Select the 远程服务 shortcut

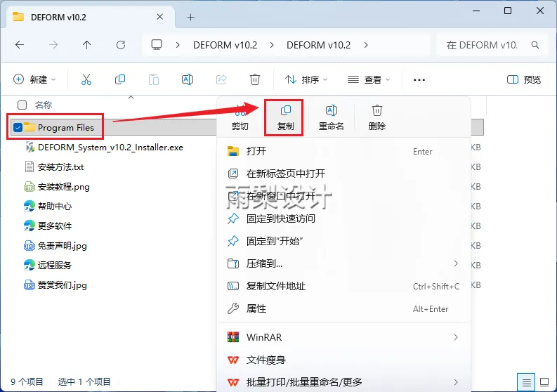[x=55, y=265]
